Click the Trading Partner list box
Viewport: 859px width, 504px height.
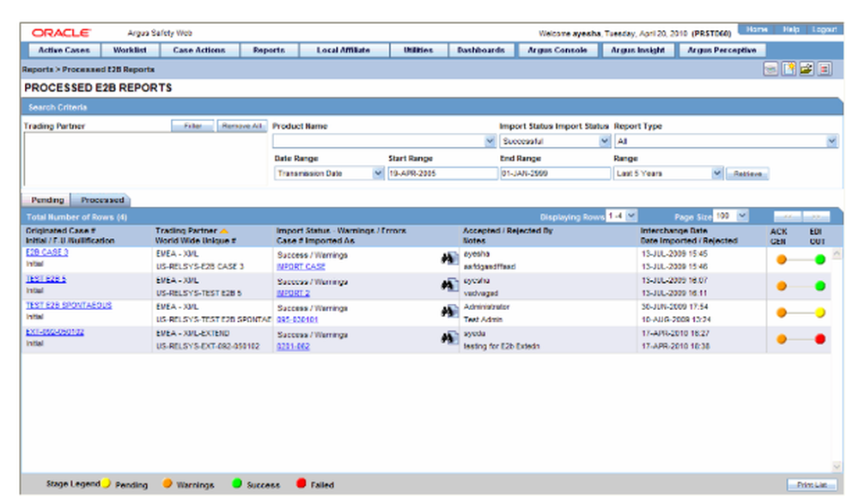[x=145, y=159]
